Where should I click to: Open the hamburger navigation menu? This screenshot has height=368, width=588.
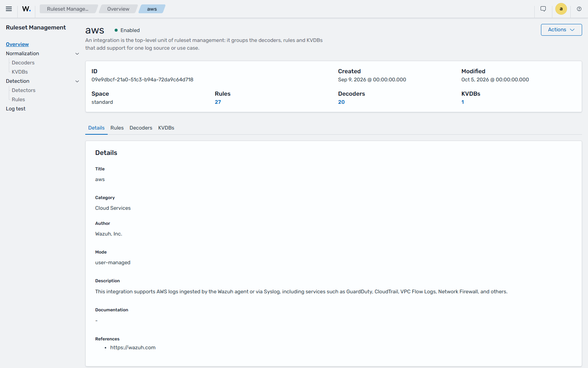(x=9, y=9)
